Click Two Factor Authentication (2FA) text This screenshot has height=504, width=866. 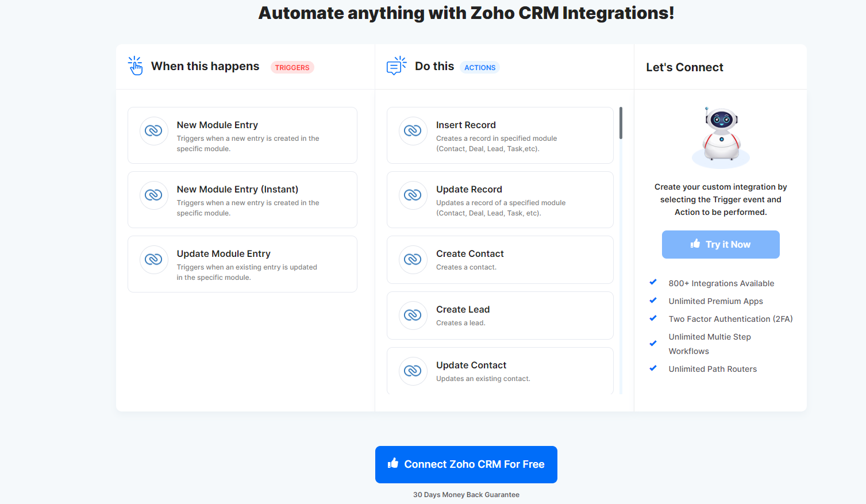[x=731, y=319]
